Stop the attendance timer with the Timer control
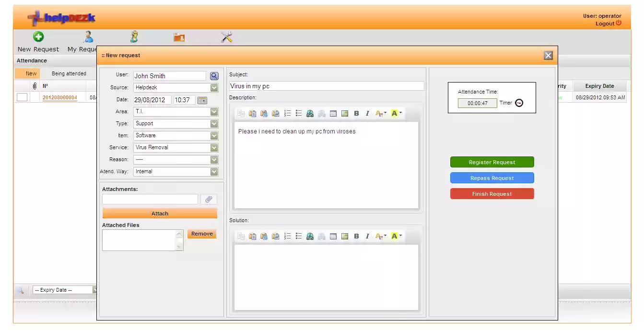This screenshot has height=333, width=644. click(520, 102)
